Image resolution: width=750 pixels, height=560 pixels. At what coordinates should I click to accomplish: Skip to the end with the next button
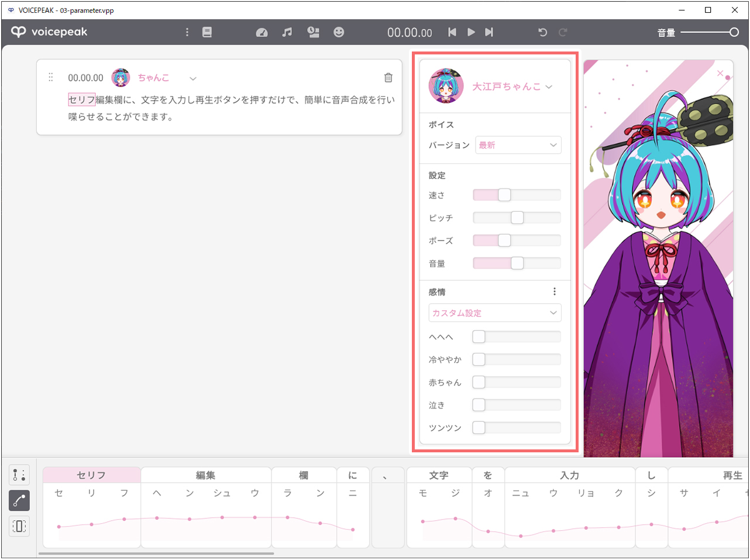pos(489,32)
